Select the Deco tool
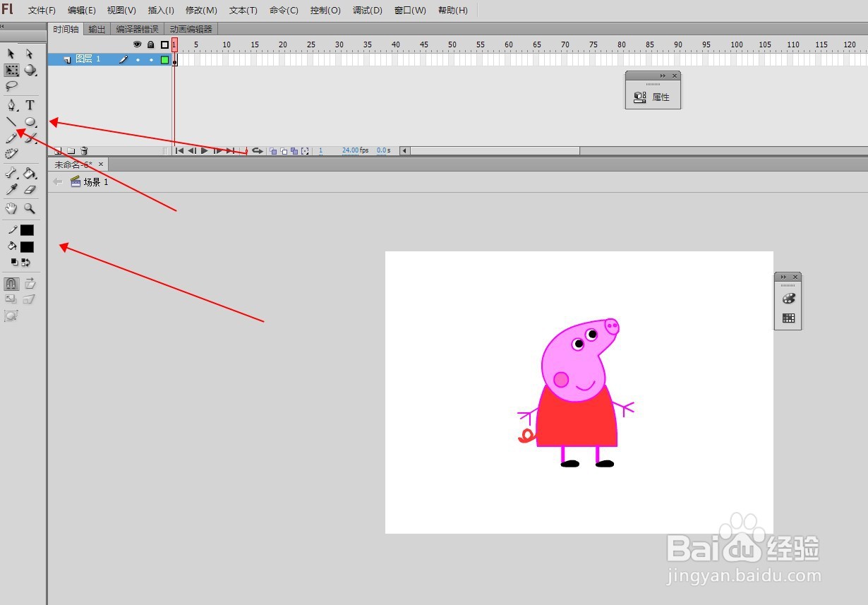The height and width of the screenshot is (605, 868). pyautogui.click(x=11, y=153)
